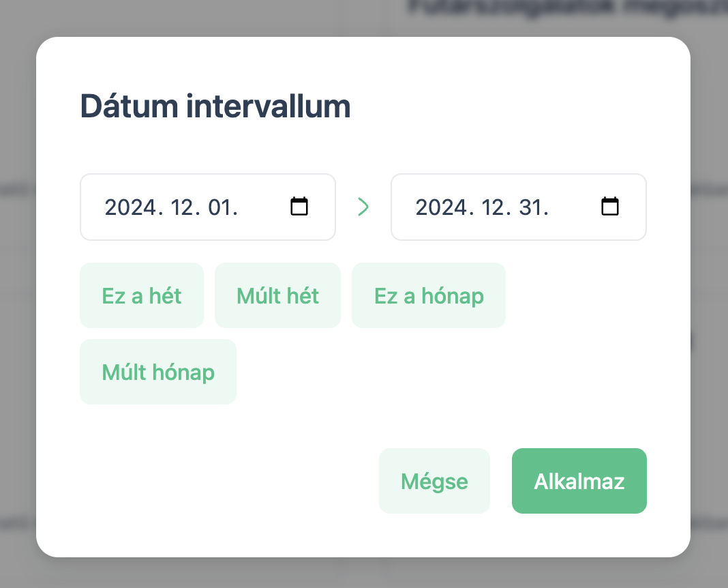Apply the range with Alkalmaz
Screen dimensions: 728x588
coord(579,481)
